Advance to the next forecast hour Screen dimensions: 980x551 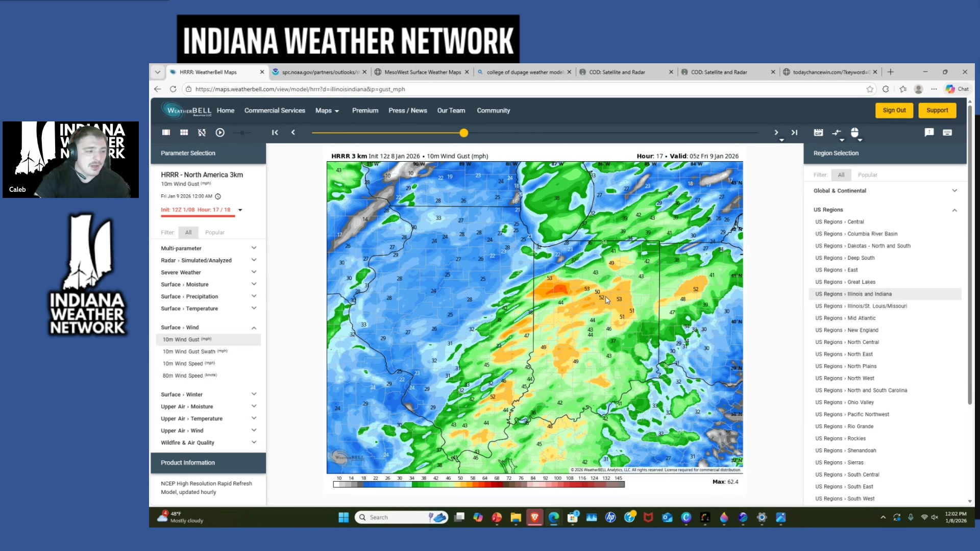[776, 133]
